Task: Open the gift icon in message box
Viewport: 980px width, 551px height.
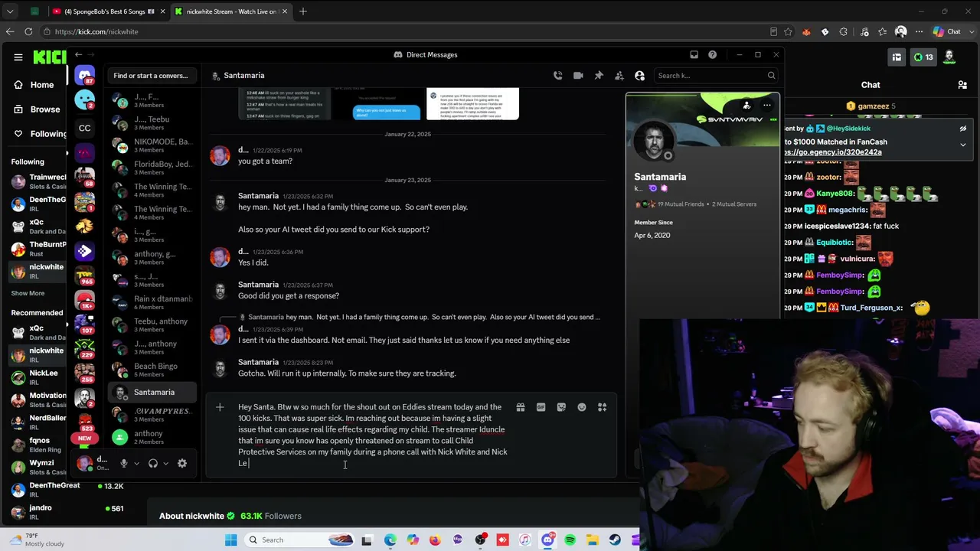Action: click(521, 407)
